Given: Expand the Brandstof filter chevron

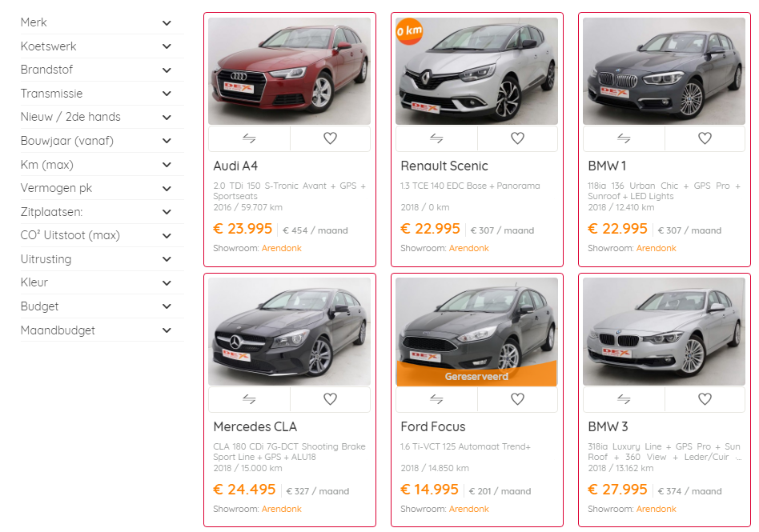Looking at the screenshot, I should pyautogui.click(x=167, y=70).
